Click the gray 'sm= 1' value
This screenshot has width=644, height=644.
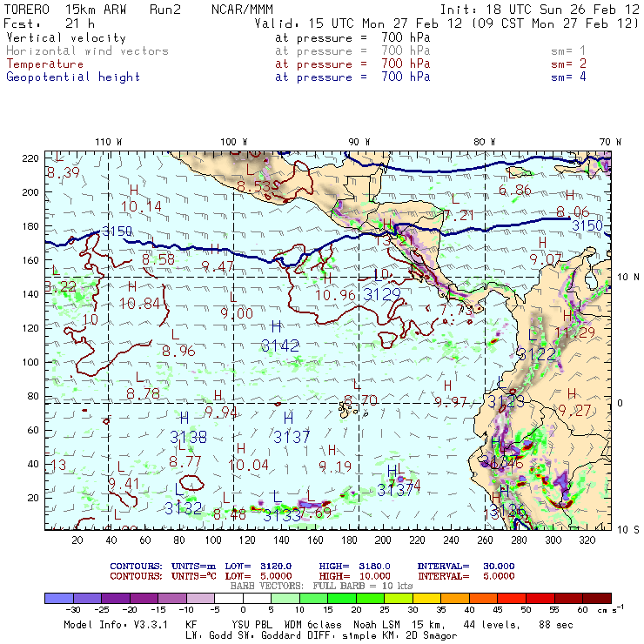(568, 51)
